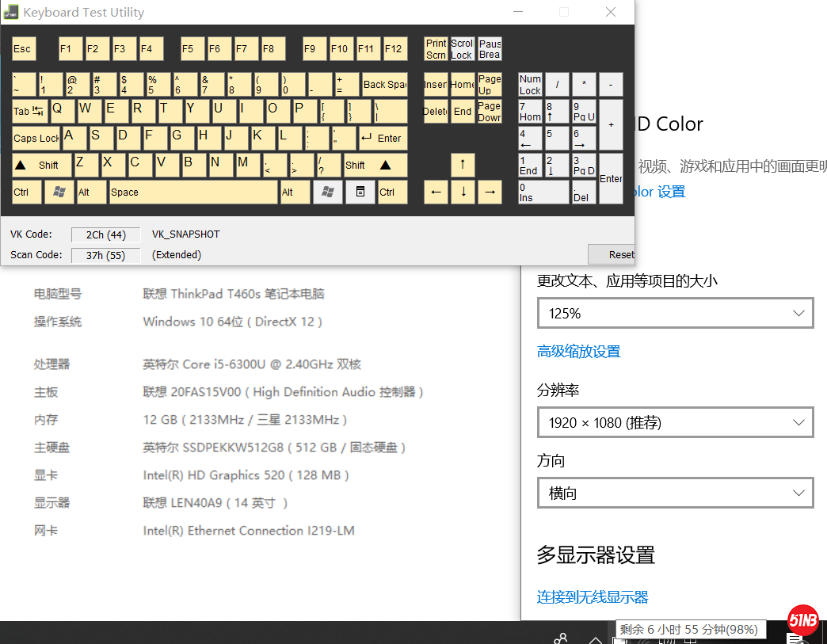Click the F5 key on virtual keyboard
Image resolution: width=827 pixels, height=644 pixels.
pos(192,49)
